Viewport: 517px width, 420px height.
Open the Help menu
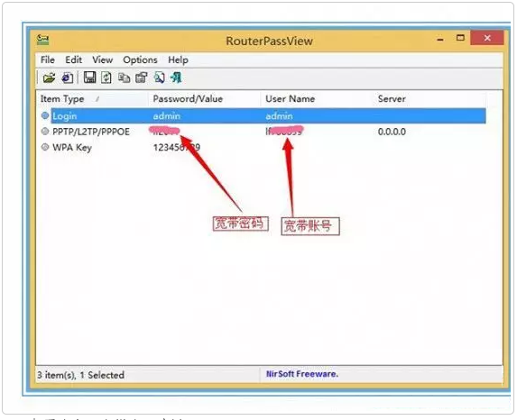point(178,60)
